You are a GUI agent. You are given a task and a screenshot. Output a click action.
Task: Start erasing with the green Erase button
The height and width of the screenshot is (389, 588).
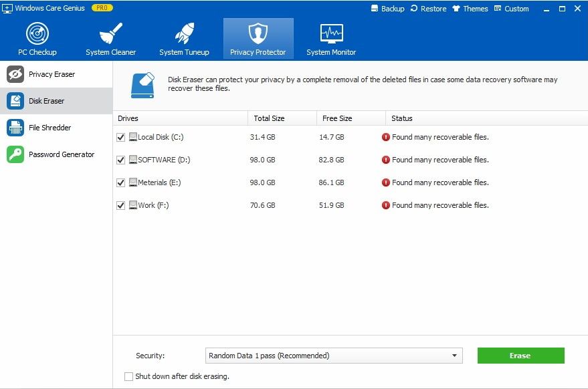[x=521, y=356]
